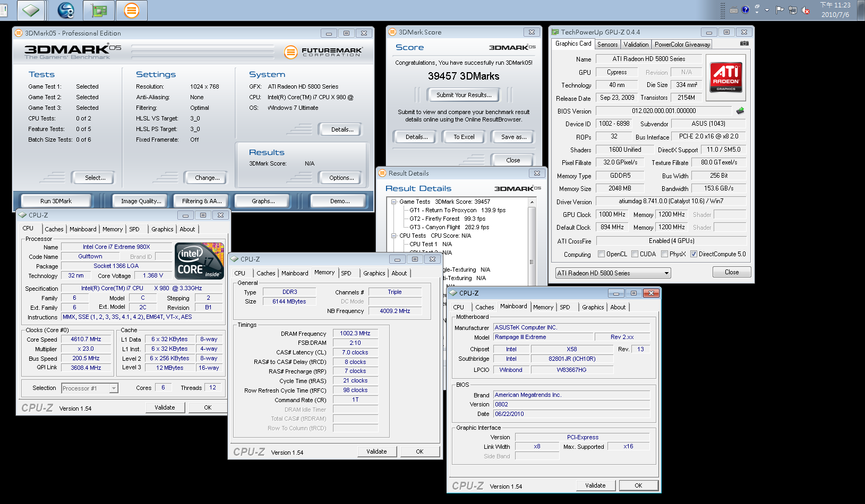
Task: Click the 3DMark orange icon in taskbar
Action: tap(131, 10)
